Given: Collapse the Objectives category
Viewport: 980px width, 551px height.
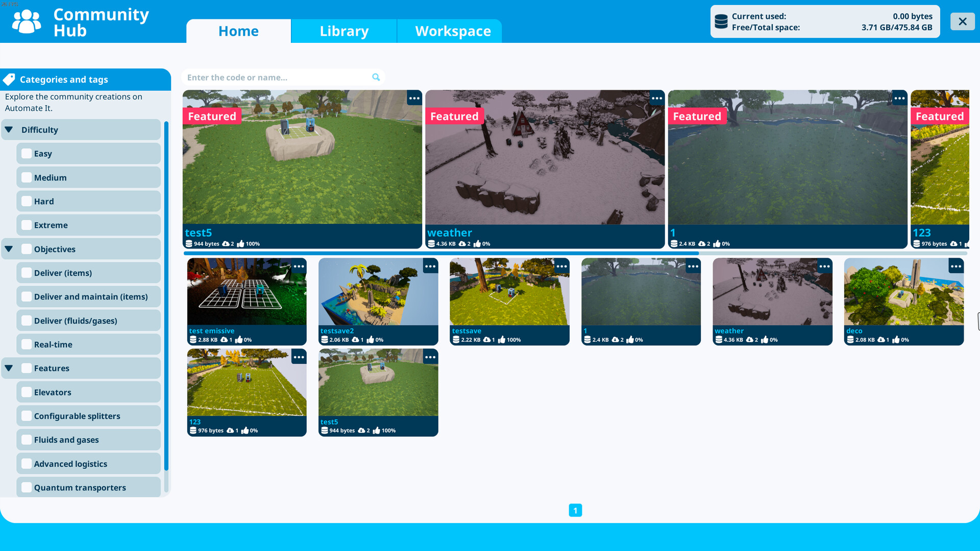Looking at the screenshot, I should [9, 248].
